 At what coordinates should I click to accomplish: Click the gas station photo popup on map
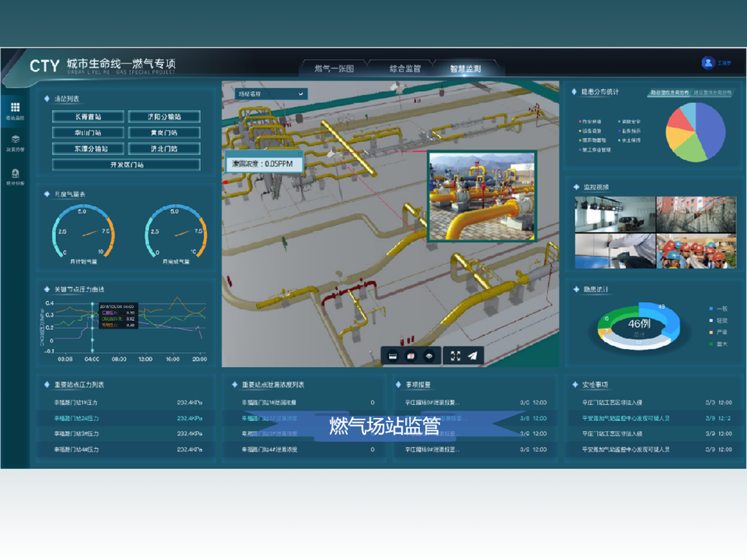point(482,196)
